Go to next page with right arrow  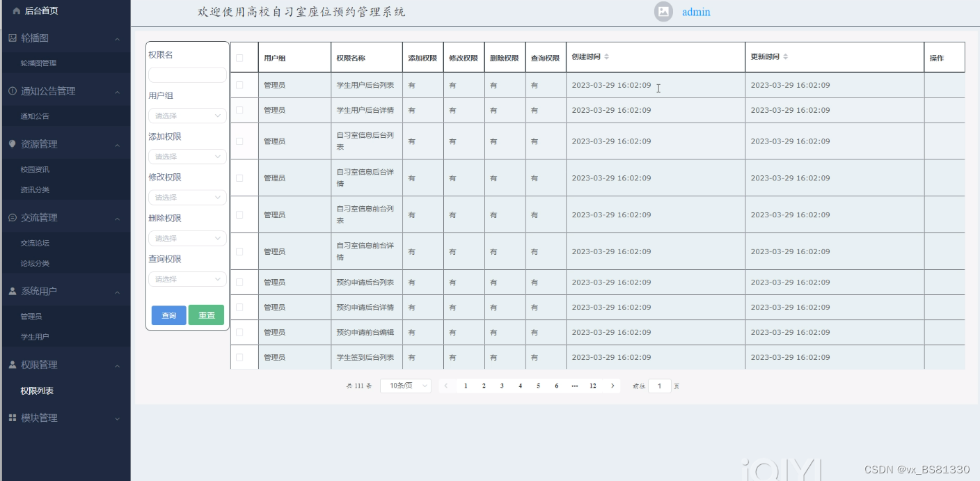click(x=612, y=386)
